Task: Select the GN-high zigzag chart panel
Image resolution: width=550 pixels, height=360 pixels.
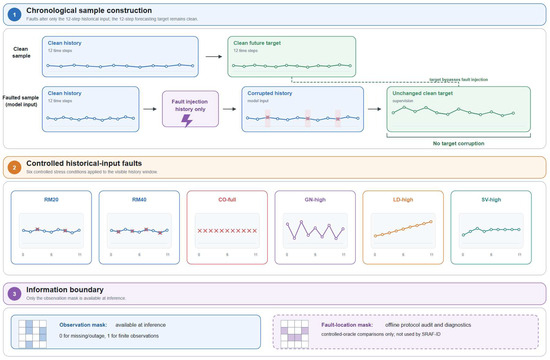Action: (x=315, y=227)
